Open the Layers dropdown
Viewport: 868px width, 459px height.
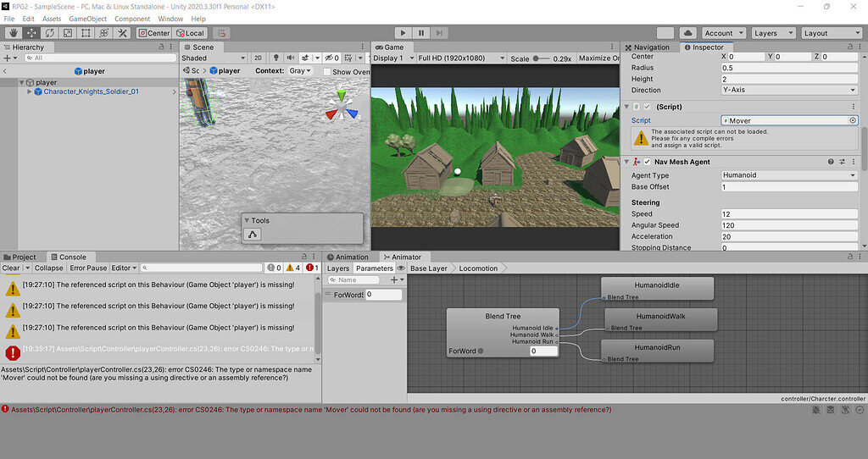pyautogui.click(x=772, y=33)
